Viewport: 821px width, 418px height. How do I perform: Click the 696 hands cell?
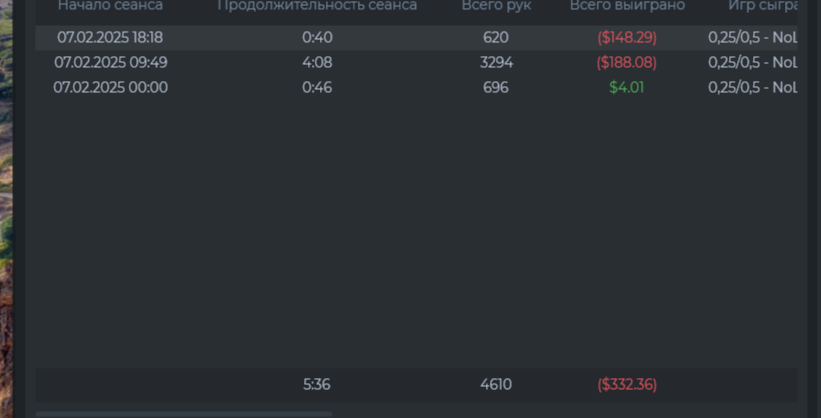point(496,87)
